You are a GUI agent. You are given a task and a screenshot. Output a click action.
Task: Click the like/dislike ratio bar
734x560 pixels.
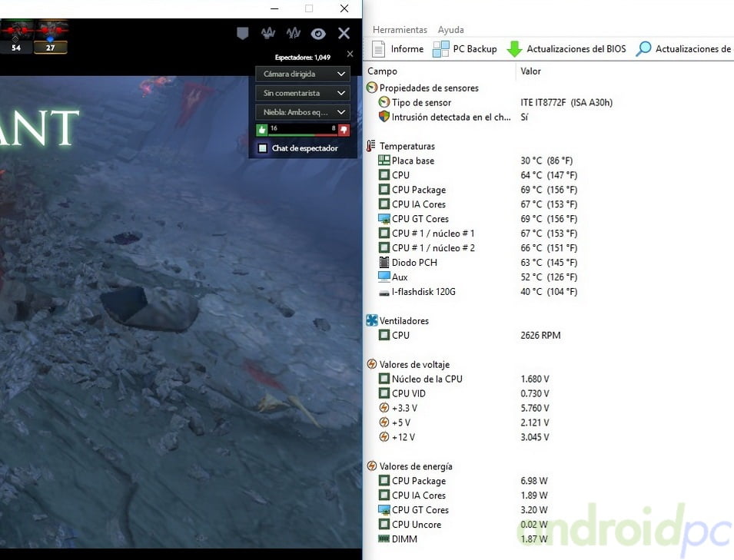click(x=302, y=134)
